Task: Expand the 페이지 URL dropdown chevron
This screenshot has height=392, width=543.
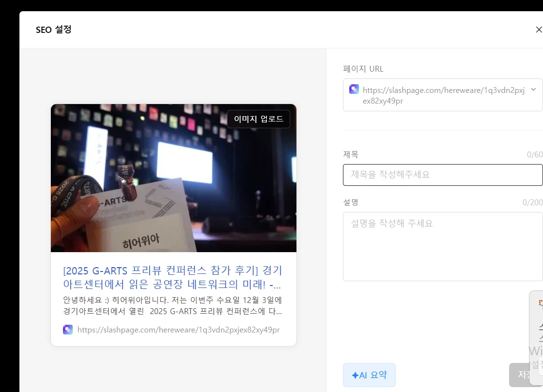Action: point(533,90)
